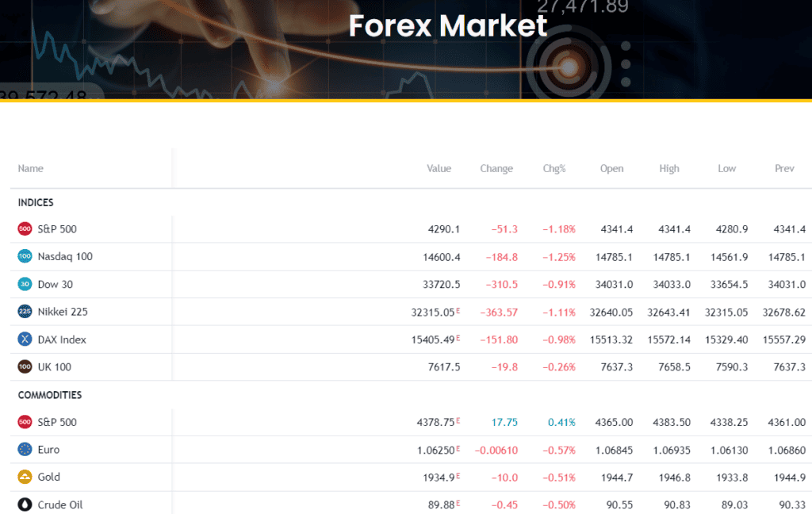Open the Nikkei 225 icon
The image size is (812, 514).
(x=25, y=311)
